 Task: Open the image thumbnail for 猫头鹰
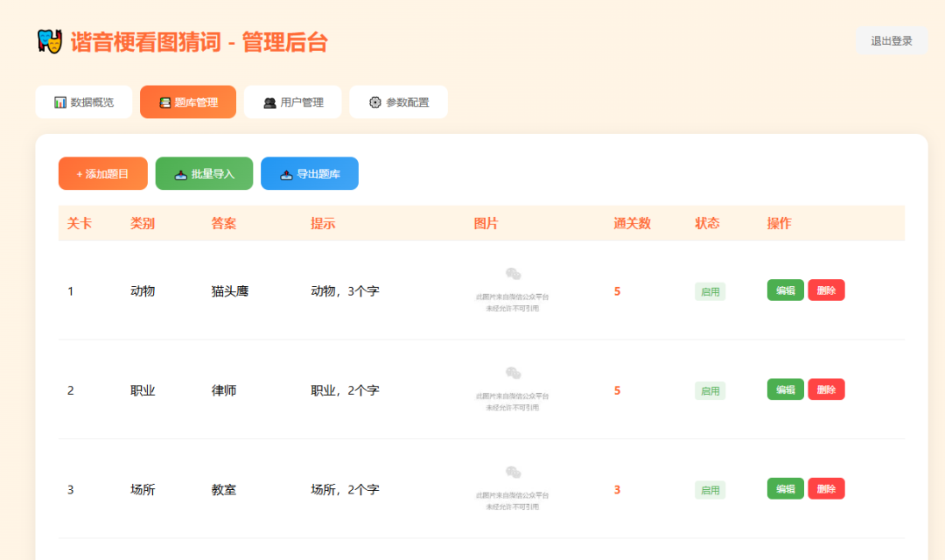click(512, 290)
